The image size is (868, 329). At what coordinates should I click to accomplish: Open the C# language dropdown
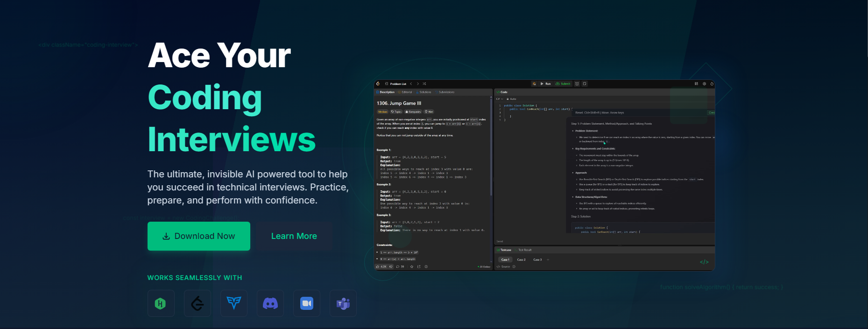(499, 99)
